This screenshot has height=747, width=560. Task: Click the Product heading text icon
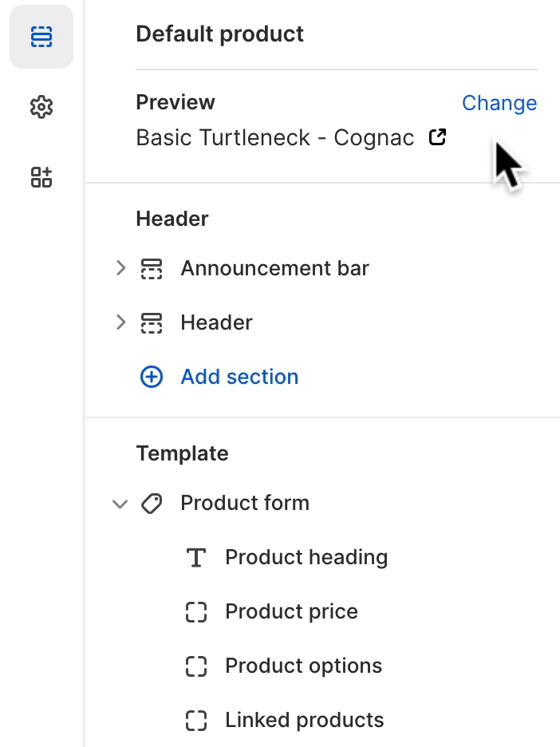pos(195,557)
